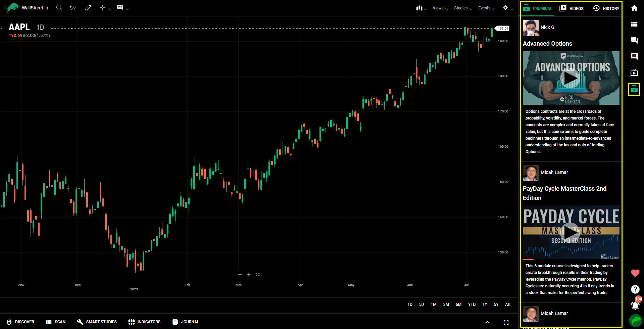Open Micah Lamar avatar above PayDay Cycle
Viewport: 644px width, 329px height.
[531, 173]
